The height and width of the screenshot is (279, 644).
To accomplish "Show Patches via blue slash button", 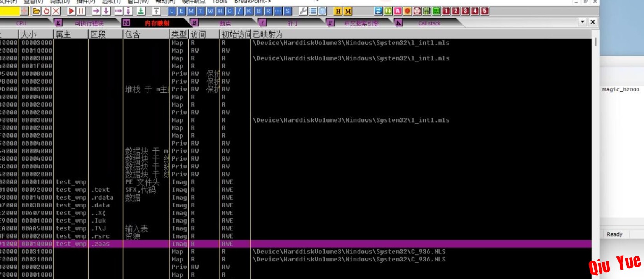I will point(239,11).
